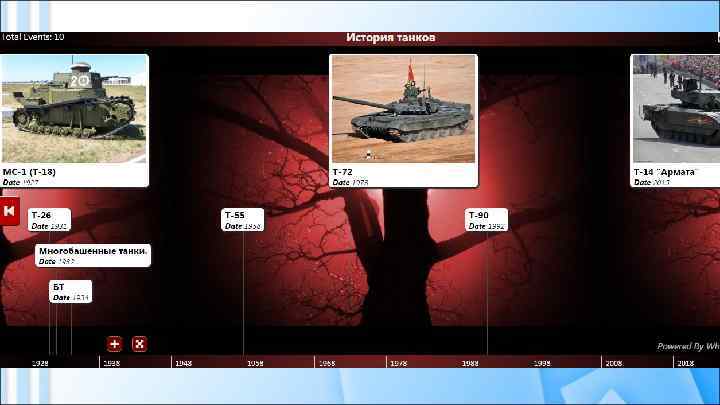This screenshot has width=720, height=405.
Task: Jump to timeline start with red arrow button
Action: click(9, 211)
